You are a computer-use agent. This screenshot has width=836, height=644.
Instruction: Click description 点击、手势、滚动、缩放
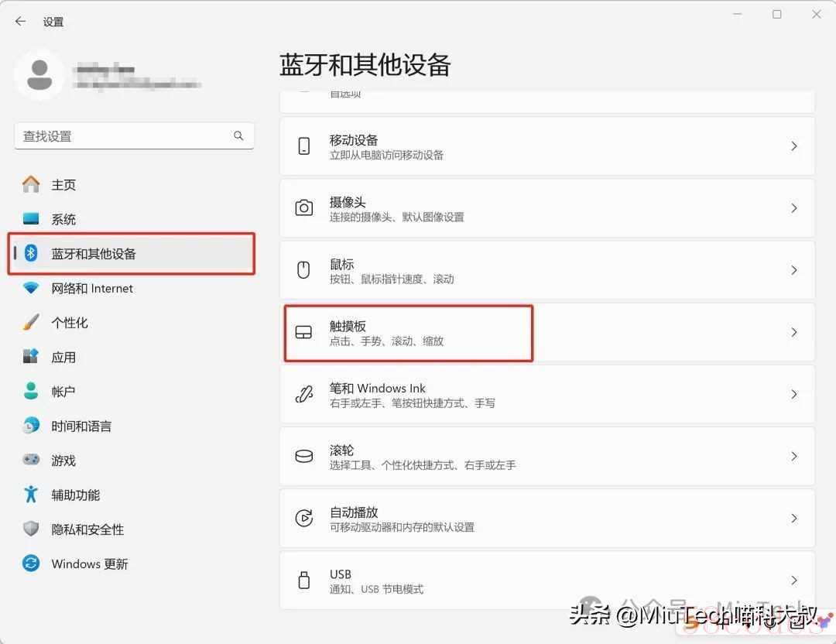click(x=386, y=341)
